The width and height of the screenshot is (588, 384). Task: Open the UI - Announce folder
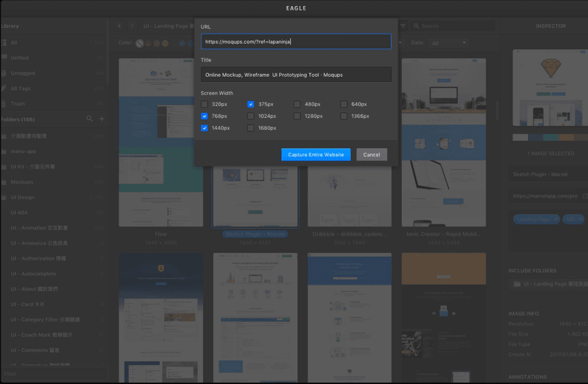(x=53, y=243)
